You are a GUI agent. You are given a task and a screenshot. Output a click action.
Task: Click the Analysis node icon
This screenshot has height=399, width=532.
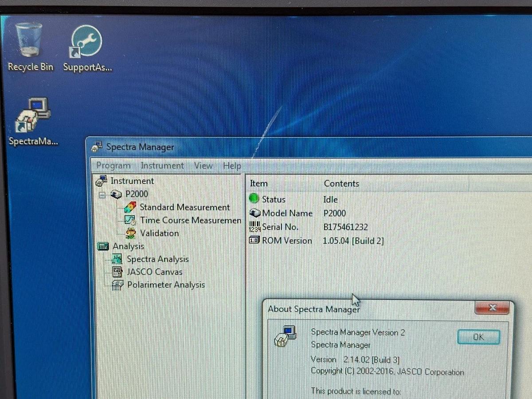(104, 246)
